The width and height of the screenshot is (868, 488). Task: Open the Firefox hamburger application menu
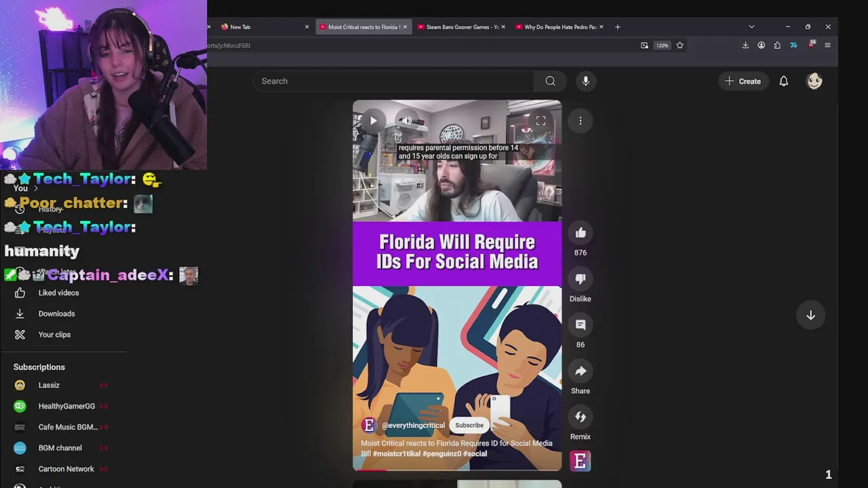point(827,45)
